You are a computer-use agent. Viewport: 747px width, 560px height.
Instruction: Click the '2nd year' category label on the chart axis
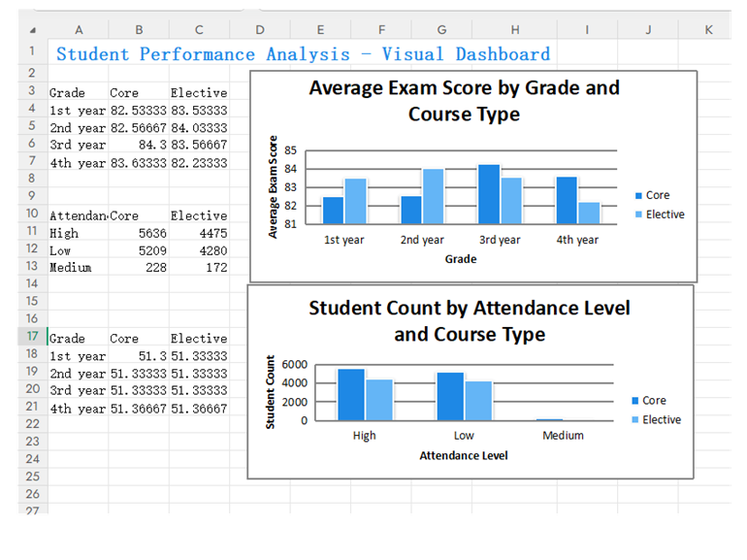coord(422,240)
